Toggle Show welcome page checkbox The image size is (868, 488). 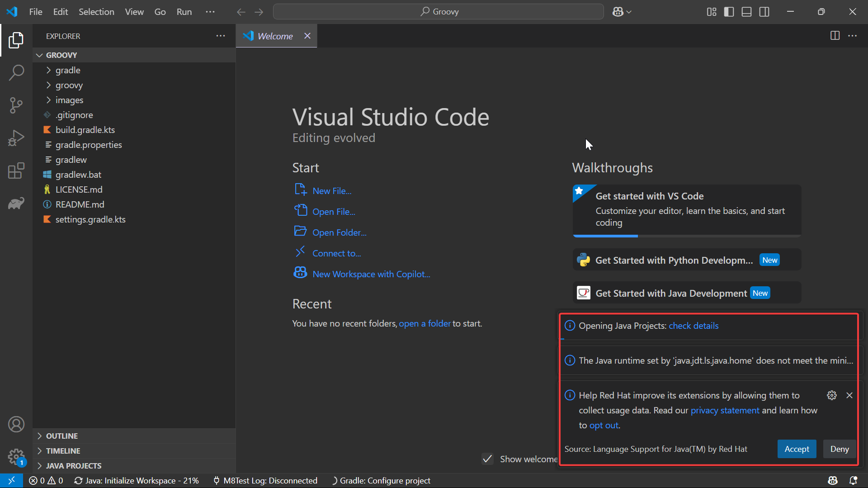(487, 459)
